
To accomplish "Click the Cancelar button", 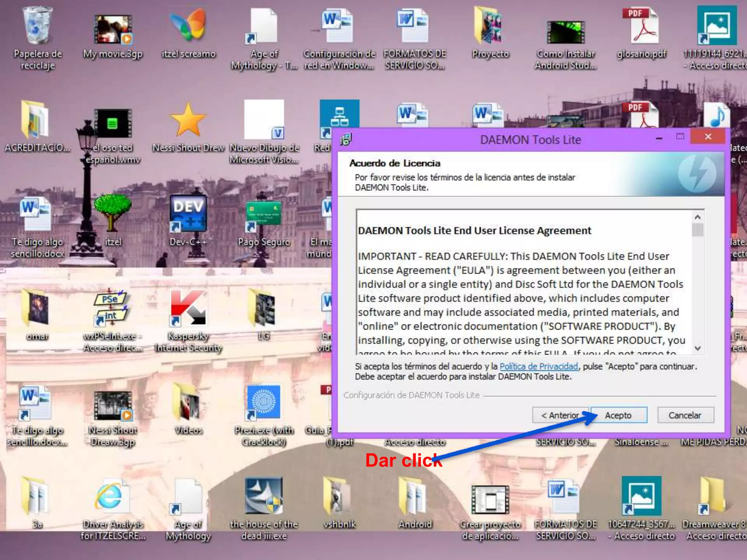I will click(685, 415).
